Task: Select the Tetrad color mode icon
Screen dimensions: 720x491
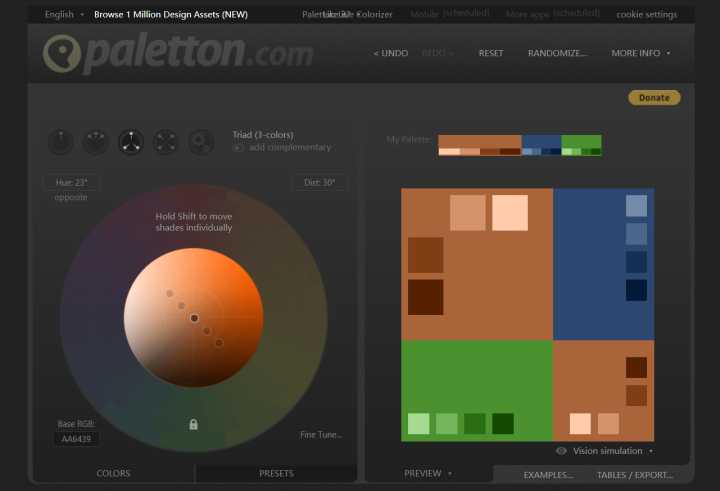Action: coord(166,141)
